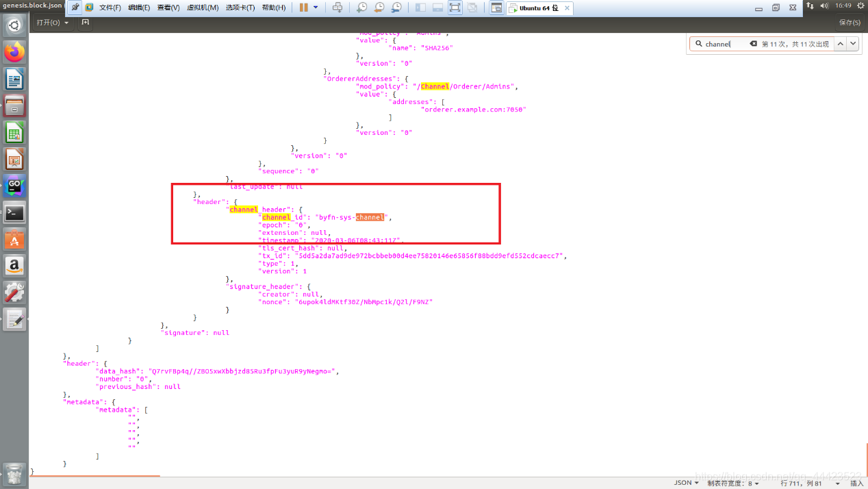Click the "sequence": "0" line
The width and height of the screenshot is (868, 489).
point(289,171)
